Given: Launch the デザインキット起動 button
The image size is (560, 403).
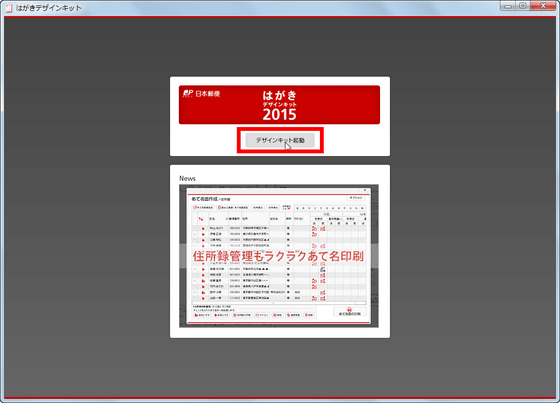Looking at the screenshot, I should [x=280, y=140].
